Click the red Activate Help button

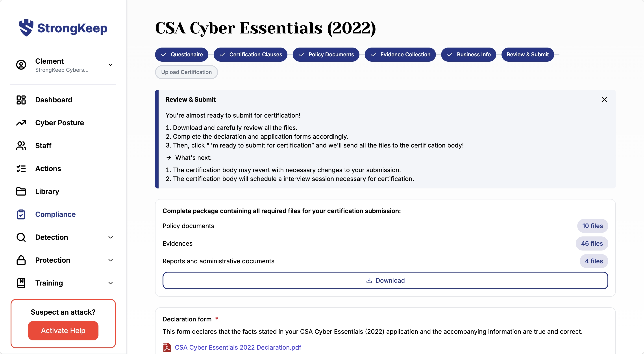63,330
